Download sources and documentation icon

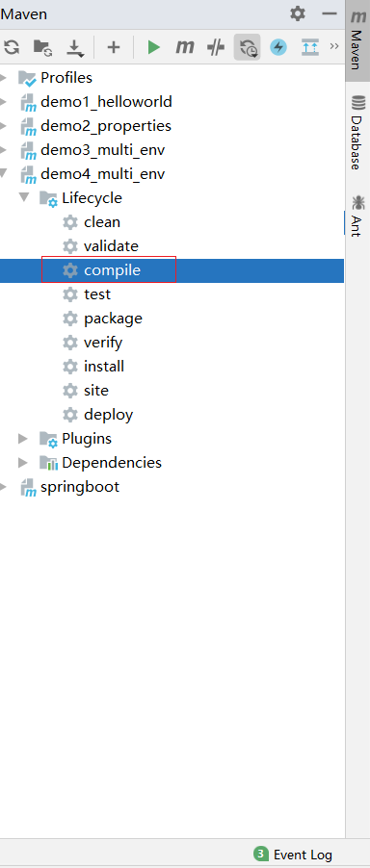[75, 48]
